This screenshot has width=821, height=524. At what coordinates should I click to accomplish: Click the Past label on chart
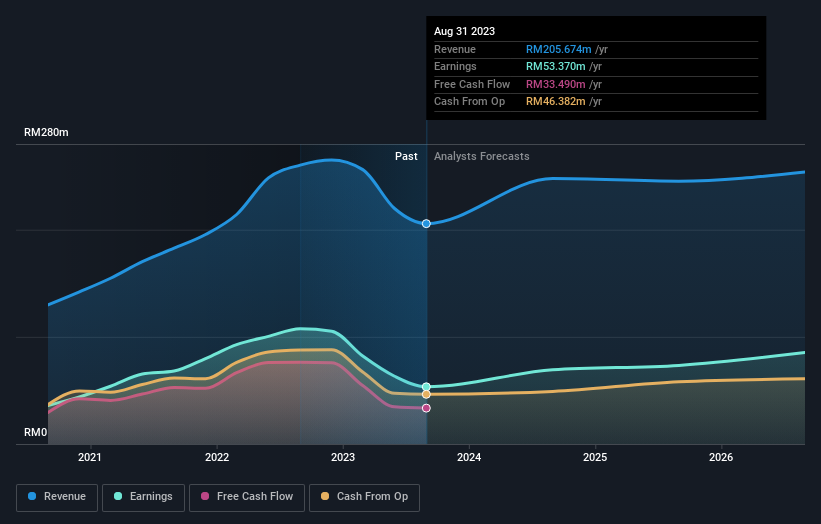(406, 157)
